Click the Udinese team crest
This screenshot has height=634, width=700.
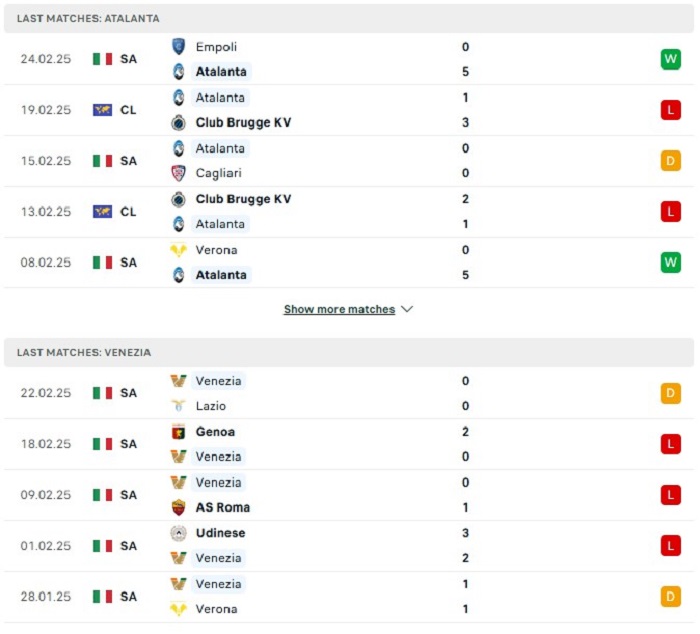coord(178,533)
